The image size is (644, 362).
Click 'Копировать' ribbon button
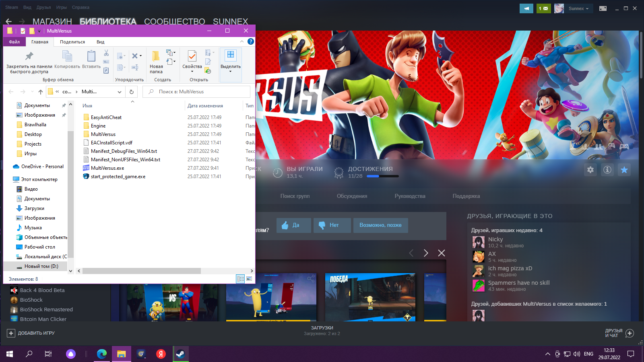67,60
